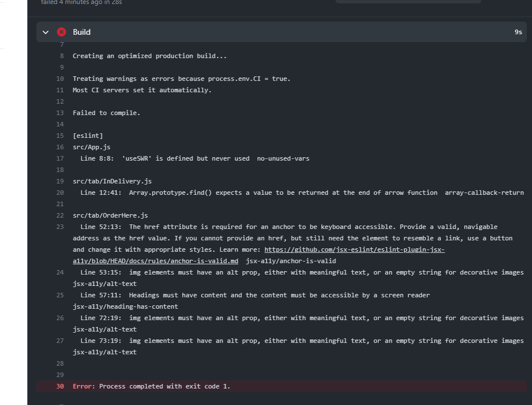Click the 'Line 57:11' headings content warning

(x=251, y=301)
